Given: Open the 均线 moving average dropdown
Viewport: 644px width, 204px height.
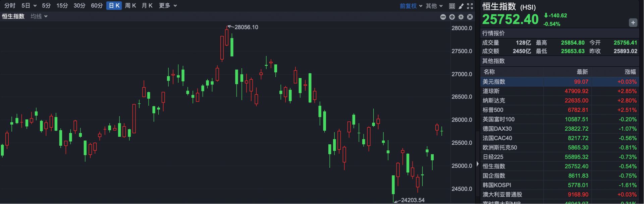Looking at the screenshot, I should coord(39,16).
